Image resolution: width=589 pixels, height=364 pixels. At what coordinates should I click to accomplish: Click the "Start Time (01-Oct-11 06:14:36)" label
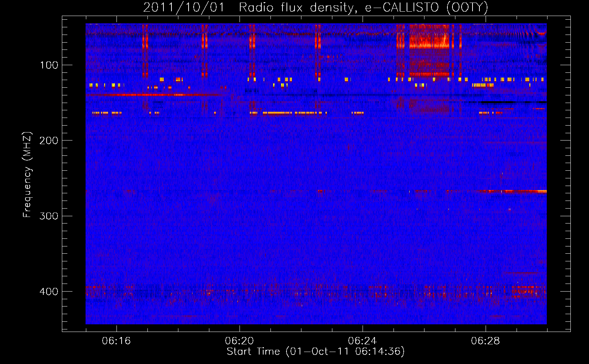316,352
